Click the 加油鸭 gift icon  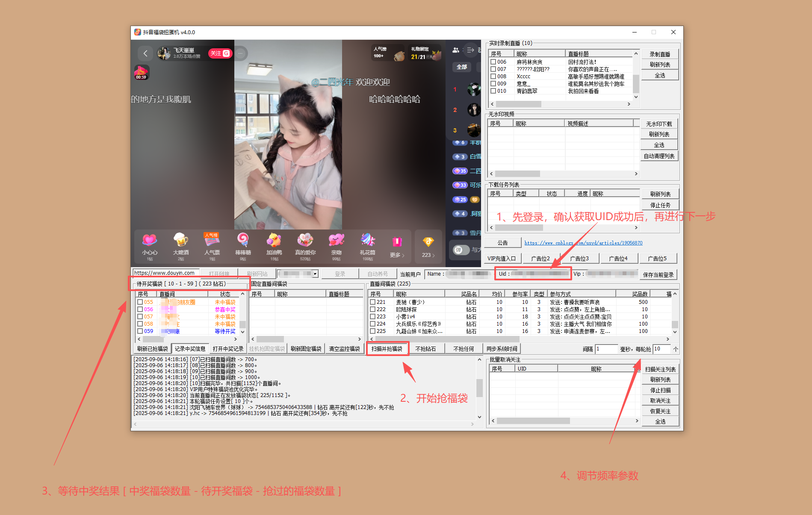coord(274,244)
